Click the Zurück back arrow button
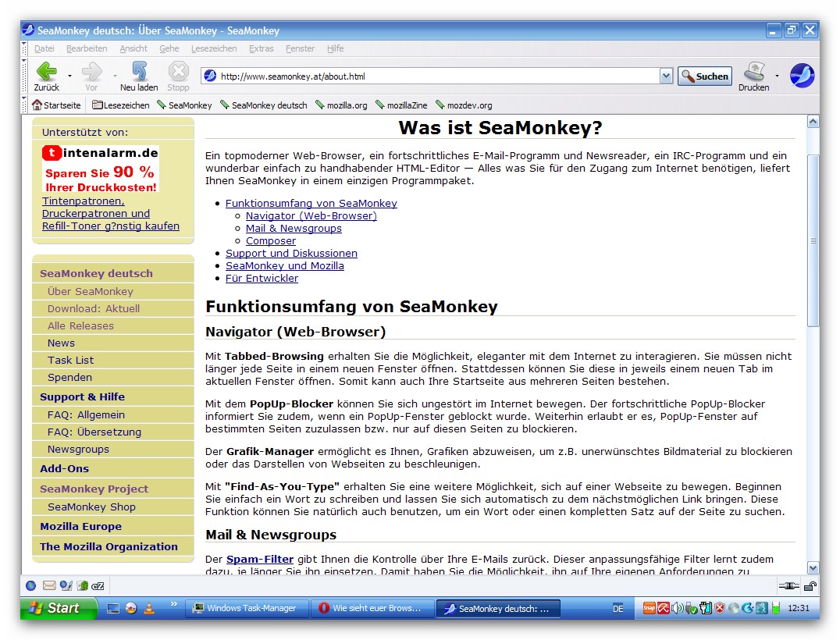This screenshot has width=840, height=640. tap(47, 73)
